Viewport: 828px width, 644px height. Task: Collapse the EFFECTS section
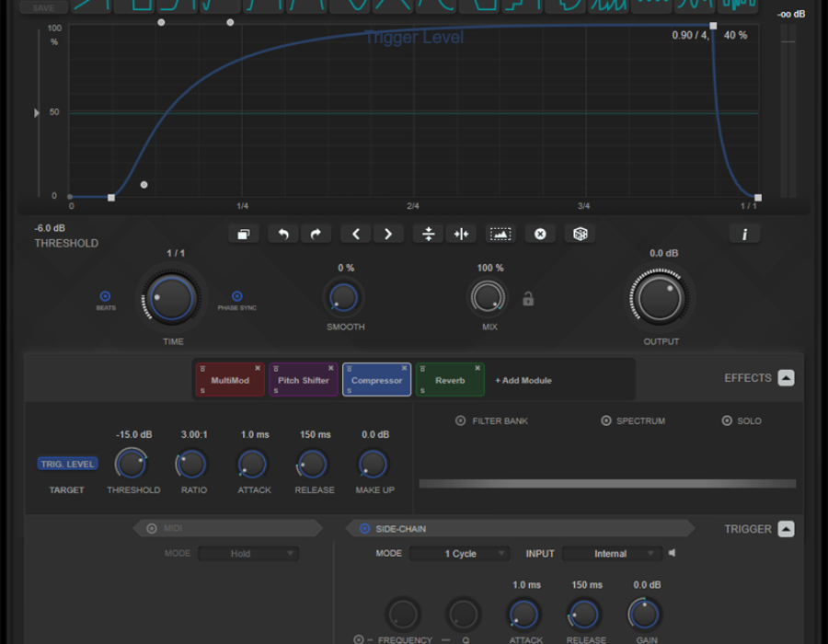786,378
